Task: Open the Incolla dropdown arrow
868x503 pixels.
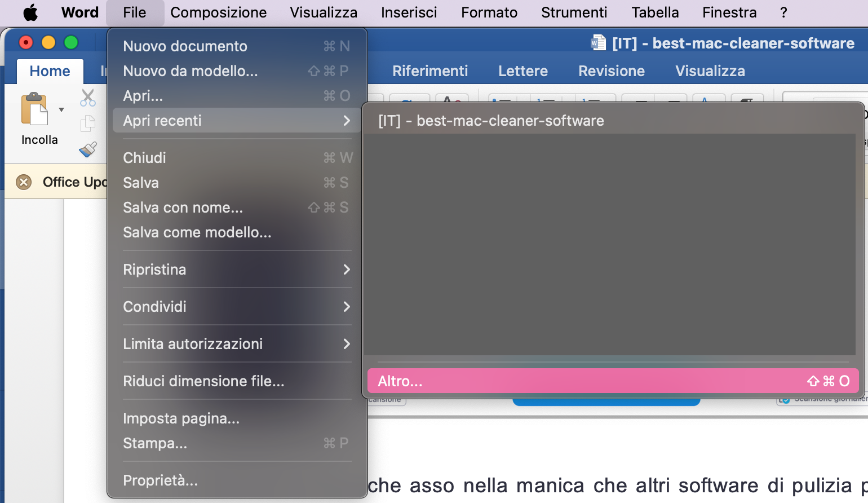Action: pyautogui.click(x=61, y=109)
